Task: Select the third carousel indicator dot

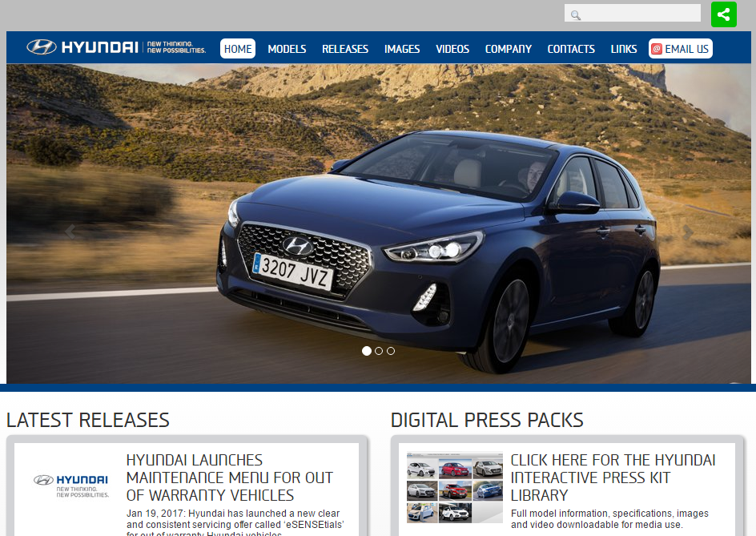Action: (391, 351)
